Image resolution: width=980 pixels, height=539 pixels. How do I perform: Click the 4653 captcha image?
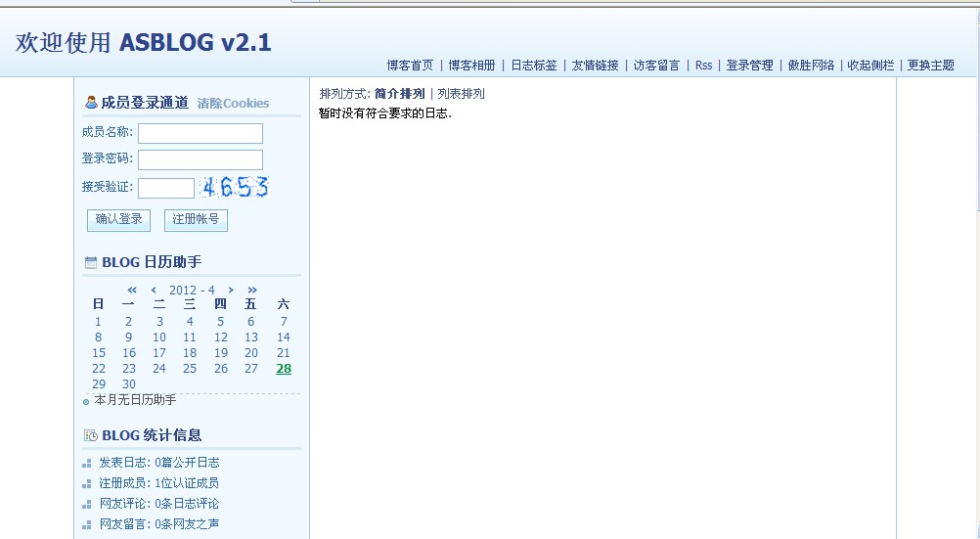click(x=235, y=187)
